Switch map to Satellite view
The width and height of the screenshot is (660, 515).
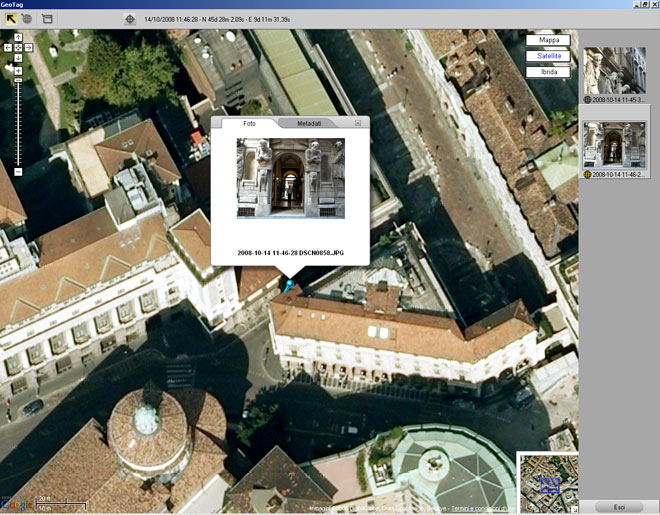pos(548,56)
